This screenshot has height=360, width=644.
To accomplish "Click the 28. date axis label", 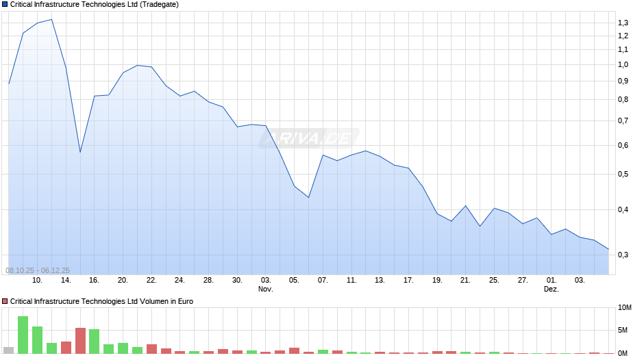I will (209, 281).
